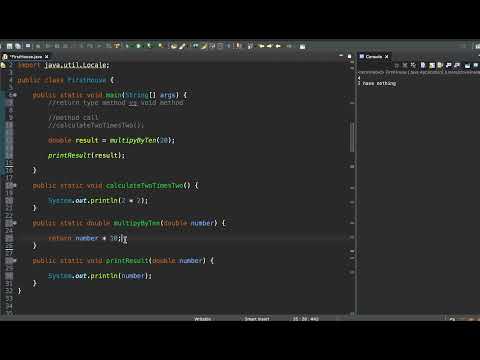Close the Console view tab
Screen dimensions: 480x360
387,57
